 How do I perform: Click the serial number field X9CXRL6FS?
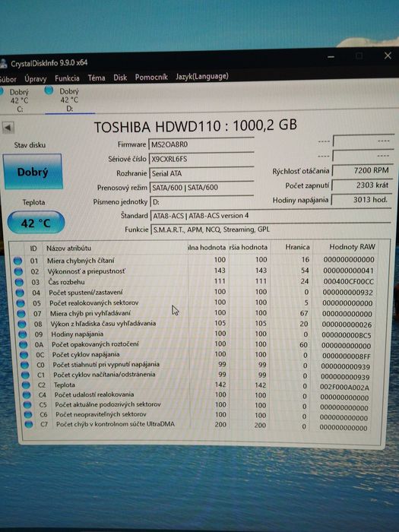point(201,158)
